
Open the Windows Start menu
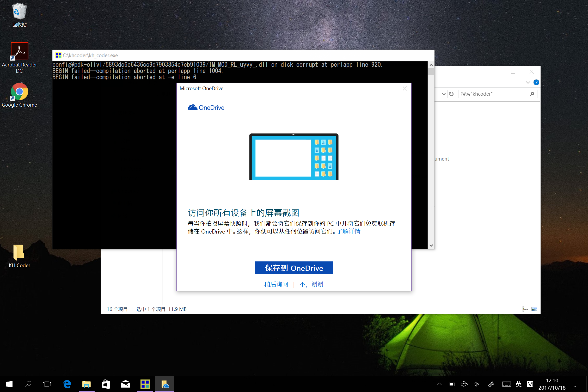[x=9, y=384]
